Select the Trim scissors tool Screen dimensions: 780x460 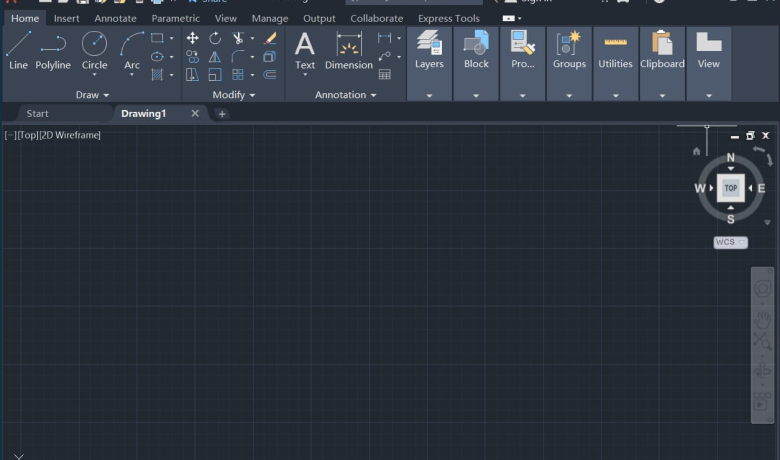tap(238, 38)
